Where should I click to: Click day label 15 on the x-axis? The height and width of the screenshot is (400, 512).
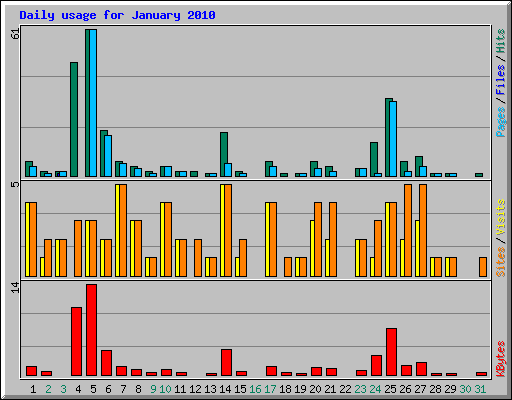point(240,389)
